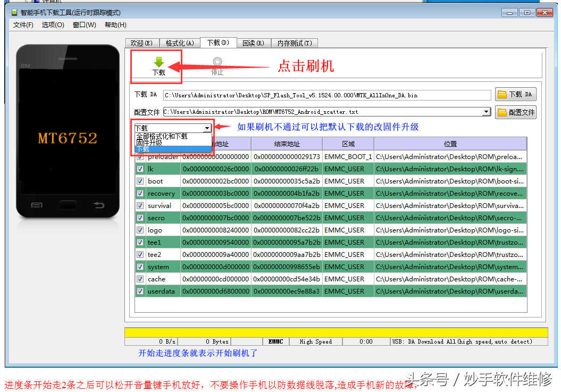This screenshot has height=392, width=561.
Task: Click the grey stop icon
Action: [217, 62]
